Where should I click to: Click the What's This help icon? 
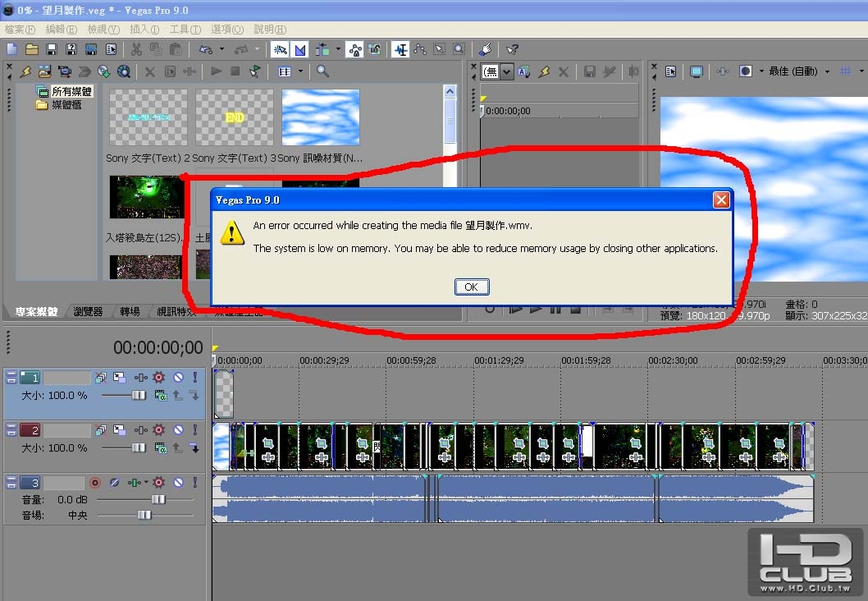513,50
